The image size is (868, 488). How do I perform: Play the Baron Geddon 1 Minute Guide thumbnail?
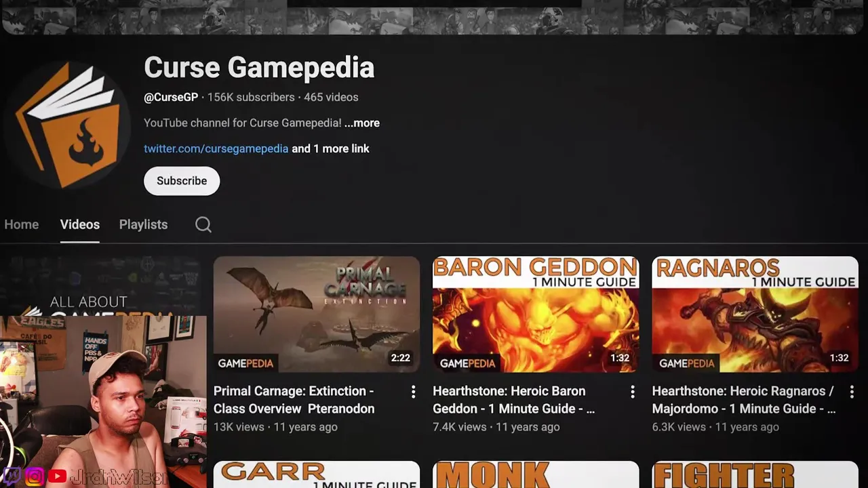pyautogui.click(x=536, y=314)
